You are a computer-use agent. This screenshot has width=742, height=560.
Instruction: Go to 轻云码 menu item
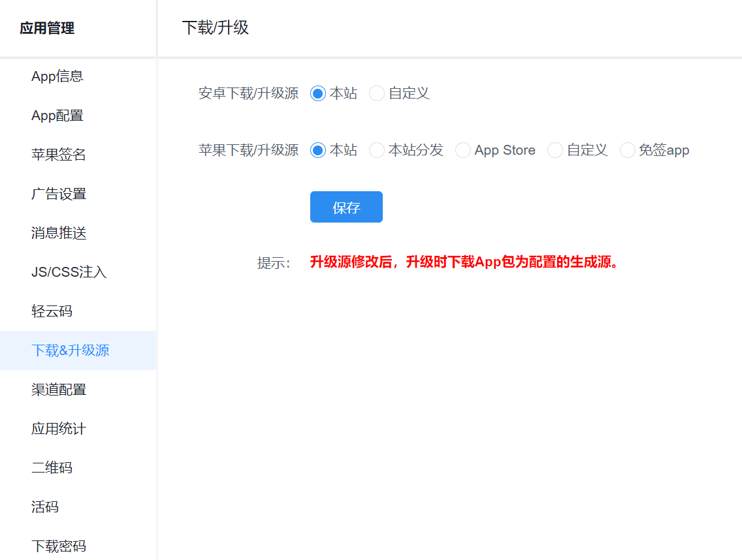[x=52, y=311]
